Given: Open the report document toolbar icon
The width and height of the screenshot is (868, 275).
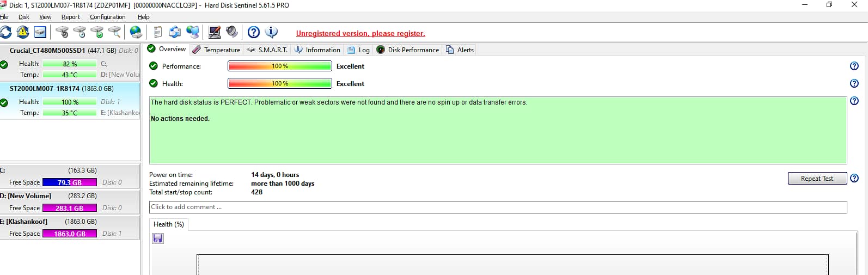Looking at the screenshot, I should click(x=157, y=32).
